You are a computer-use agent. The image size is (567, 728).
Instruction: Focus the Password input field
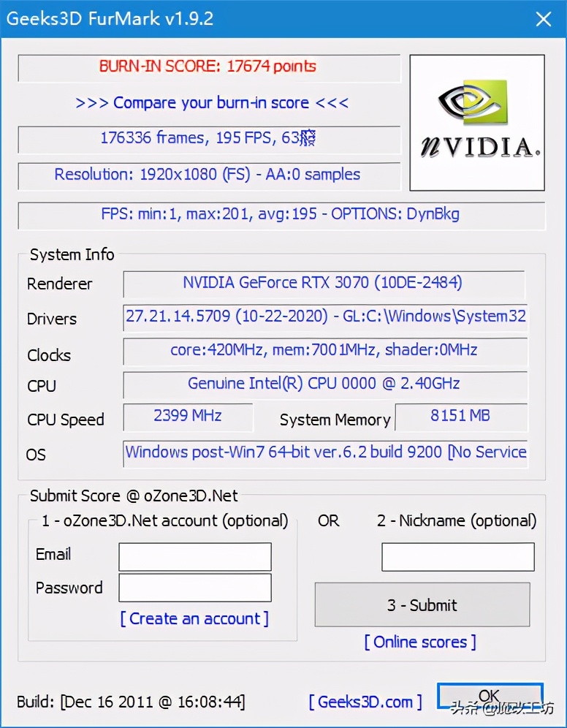coord(195,588)
